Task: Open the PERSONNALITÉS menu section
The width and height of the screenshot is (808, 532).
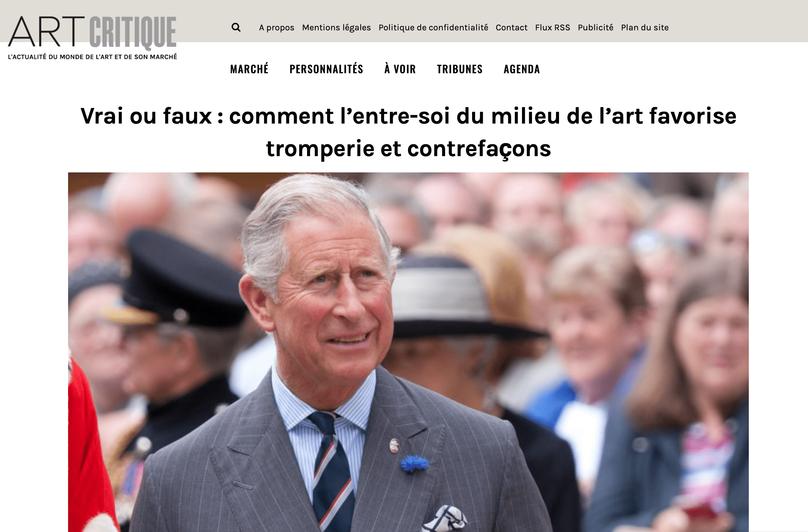Action: tap(326, 69)
